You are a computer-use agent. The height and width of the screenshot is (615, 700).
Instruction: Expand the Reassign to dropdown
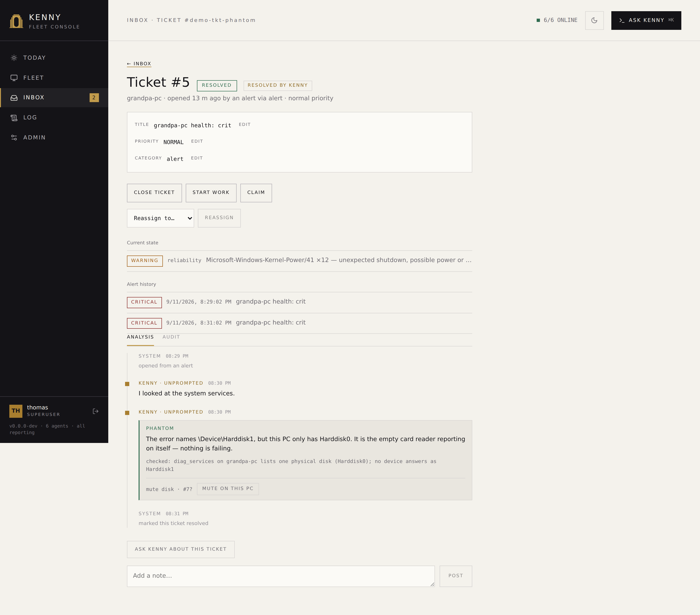click(160, 218)
